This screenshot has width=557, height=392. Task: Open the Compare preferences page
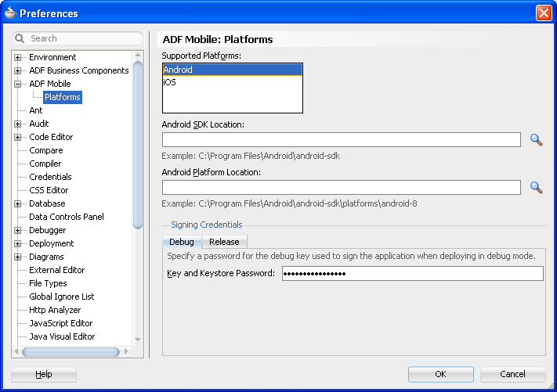[x=45, y=150]
